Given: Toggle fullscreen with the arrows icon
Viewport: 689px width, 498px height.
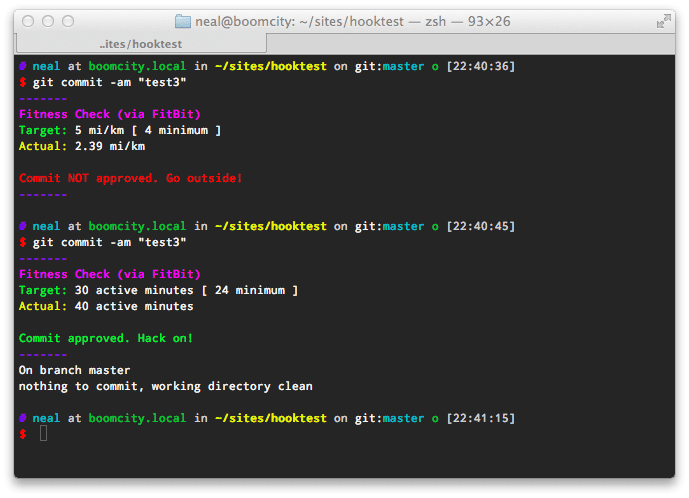Looking at the screenshot, I should [x=664, y=21].
